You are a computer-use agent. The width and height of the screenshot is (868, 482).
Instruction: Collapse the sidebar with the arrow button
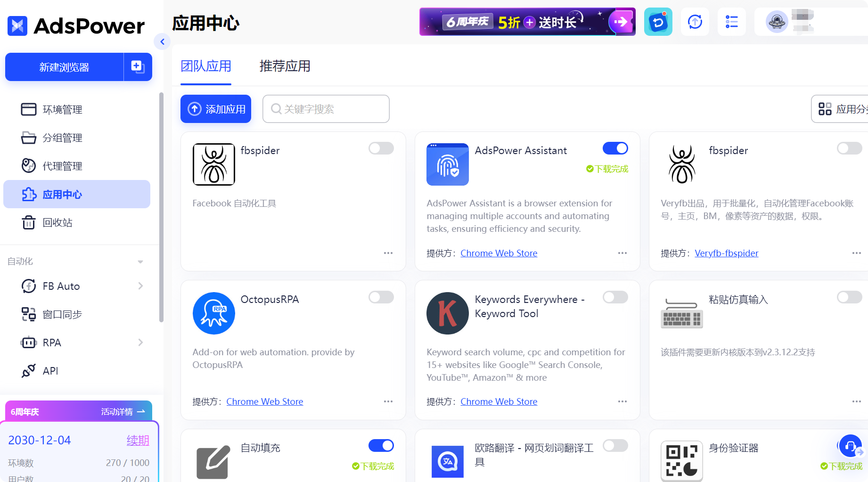162,41
